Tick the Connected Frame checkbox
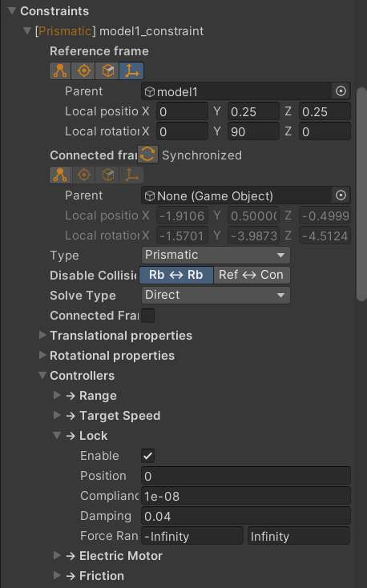Image resolution: width=367 pixels, height=588 pixels. (x=148, y=316)
